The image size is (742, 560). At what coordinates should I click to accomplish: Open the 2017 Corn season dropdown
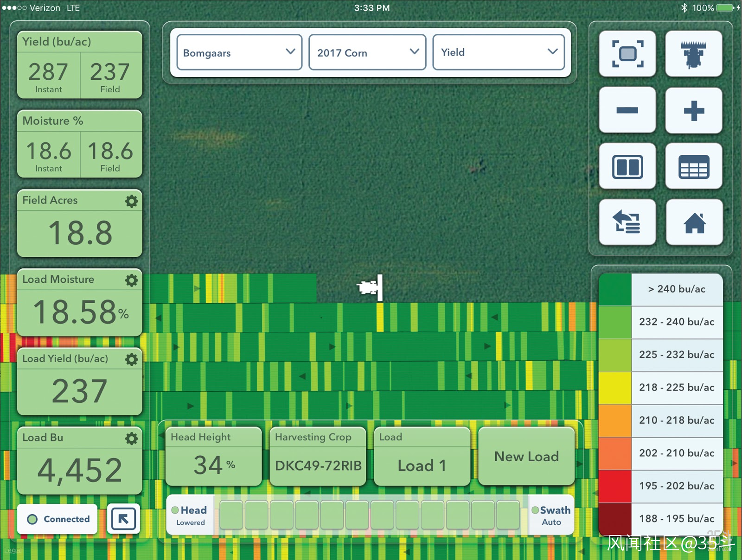[367, 52]
